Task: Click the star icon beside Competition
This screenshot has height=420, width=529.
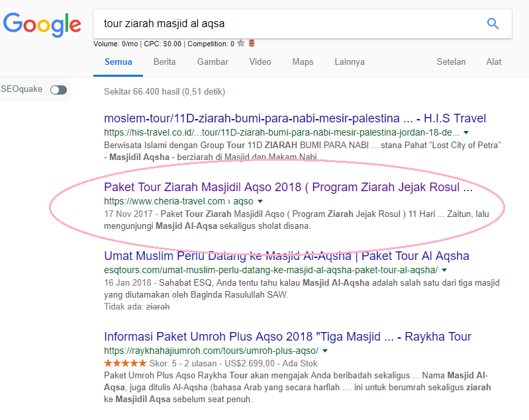Action: tap(240, 43)
